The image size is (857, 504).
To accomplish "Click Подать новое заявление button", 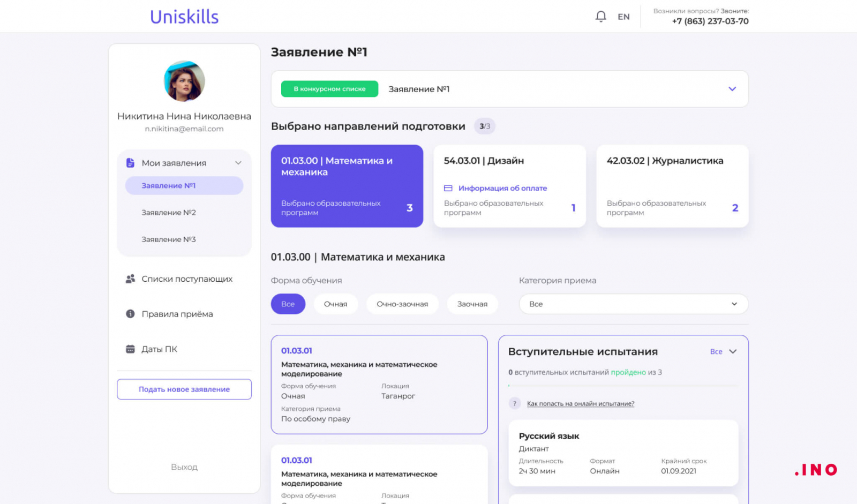I will coord(184,389).
